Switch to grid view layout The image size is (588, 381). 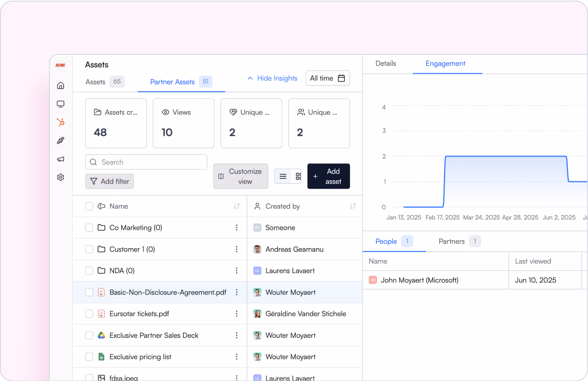(x=298, y=176)
